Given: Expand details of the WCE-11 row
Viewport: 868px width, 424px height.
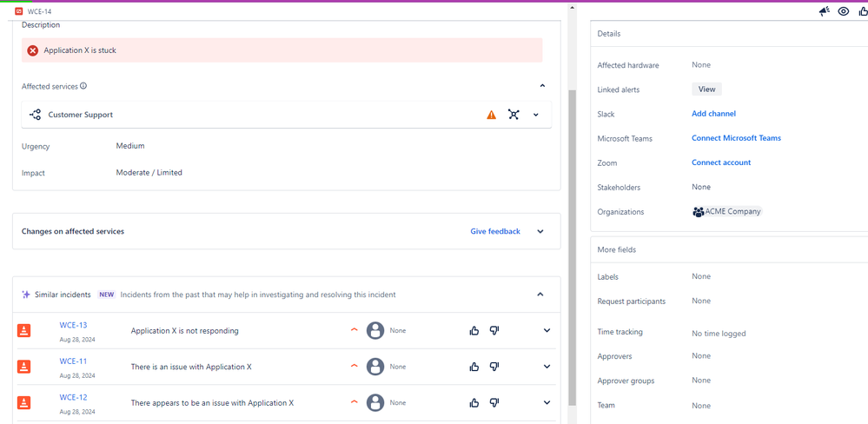Looking at the screenshot, I should pos(547,367).
